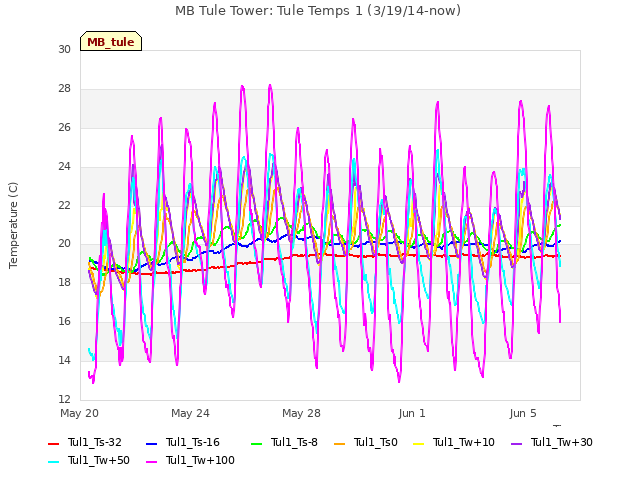
Task: Toggle the Tul1_Ts-8 legend label
Action: coord(294,442)
